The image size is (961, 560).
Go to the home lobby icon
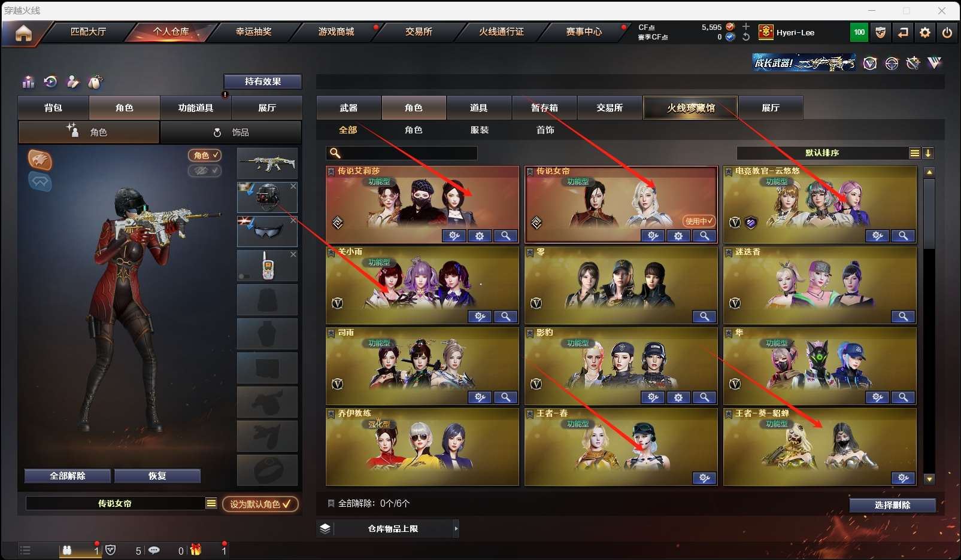pos(23,34)
